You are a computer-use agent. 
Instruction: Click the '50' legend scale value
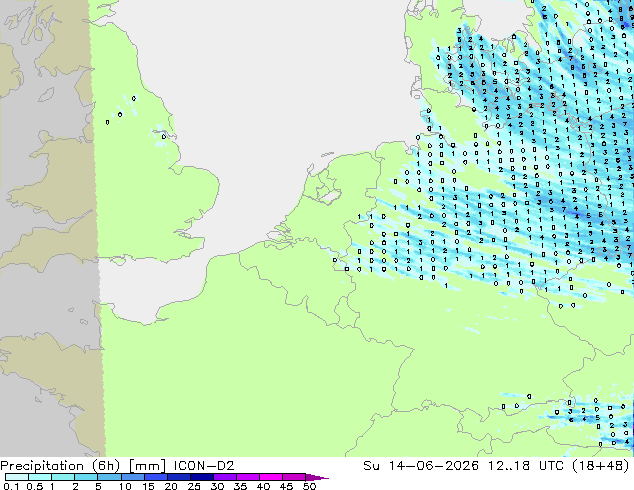[309, 486]
